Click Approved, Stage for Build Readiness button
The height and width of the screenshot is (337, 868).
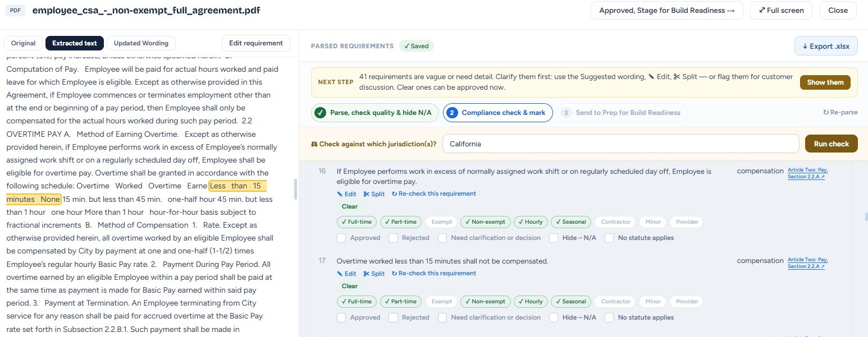click(667, 10)
